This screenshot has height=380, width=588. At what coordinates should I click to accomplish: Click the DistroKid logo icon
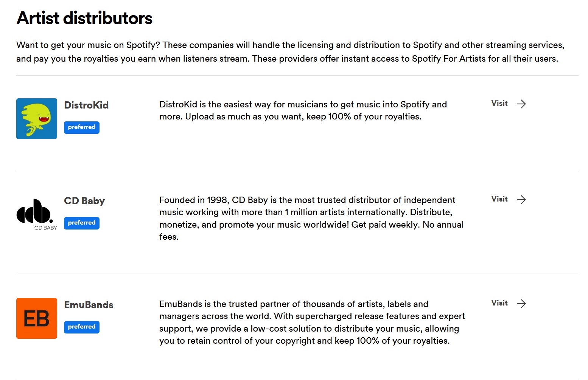pos(37,119)
